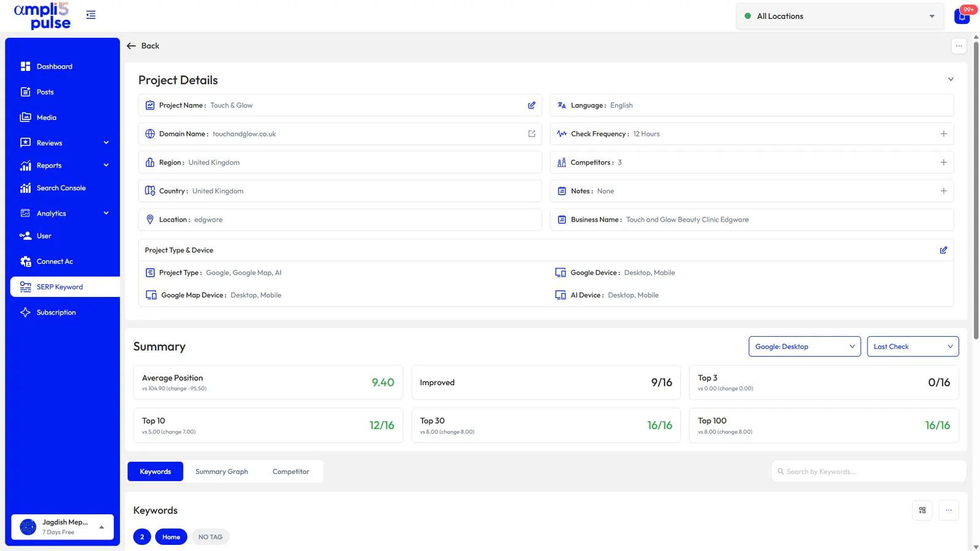
Task: Add a Check Frequency with plus icon
Action: click(x=943, y=134)
